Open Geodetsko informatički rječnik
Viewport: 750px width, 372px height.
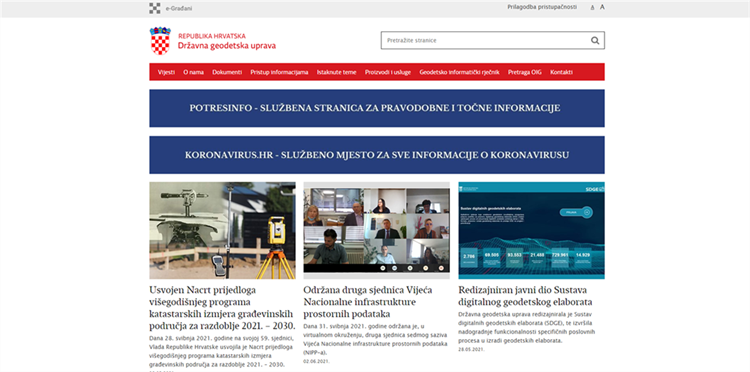pos(459,72)
